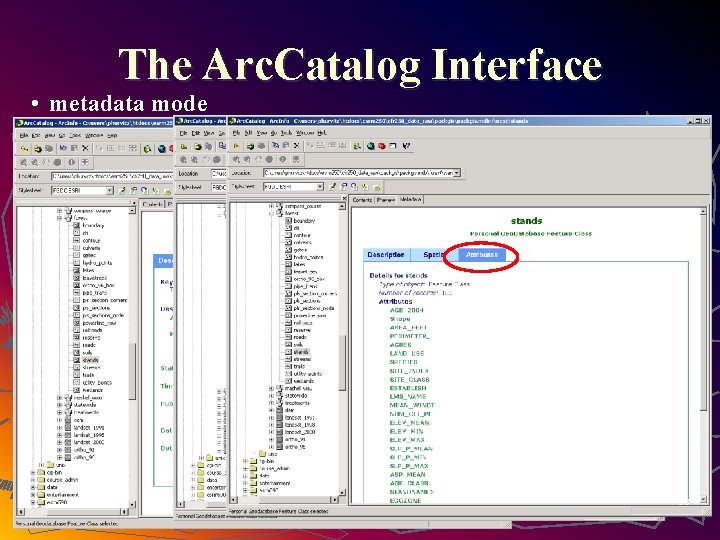Launch ArcMap from the front window toolbar
This screenshot has height=540, width=720.
tap(371, 146)
